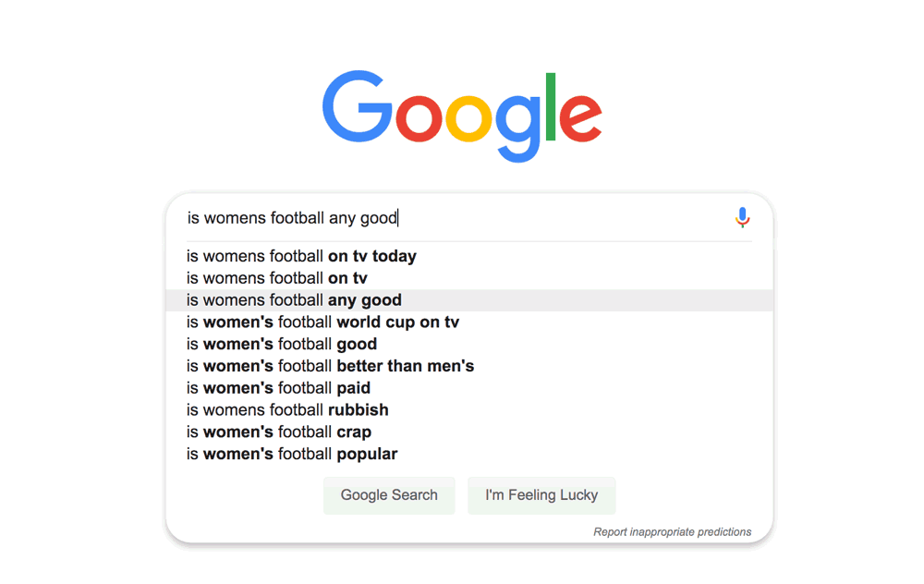Click the yellow letter o in logo
Screen dimensions: 924x584
click(x=468, y=116)
